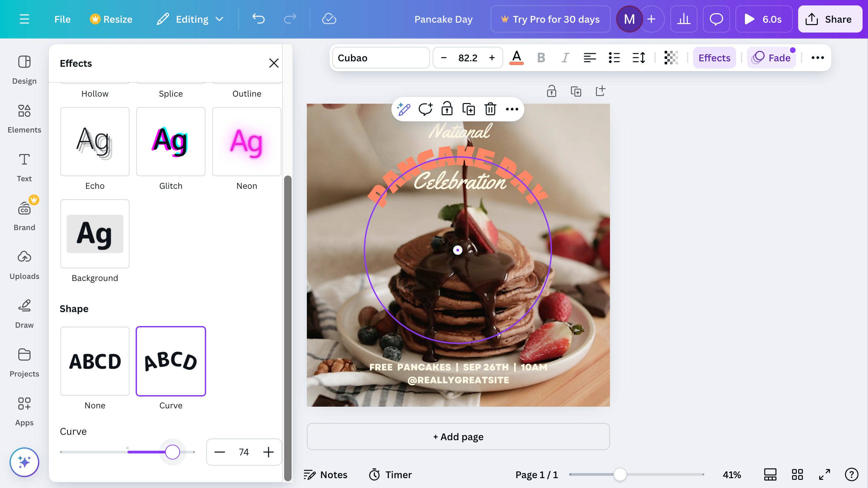Open the M user avatar
Image resolution: width=868 pixels, height=488 pixels.
click(x=629, y=19)
